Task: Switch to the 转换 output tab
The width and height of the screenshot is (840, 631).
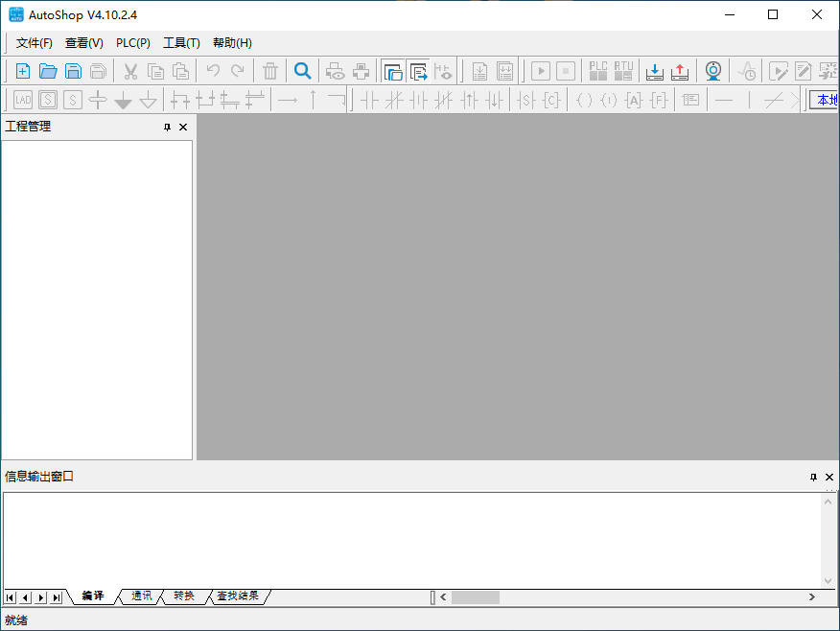Action: 184,596
